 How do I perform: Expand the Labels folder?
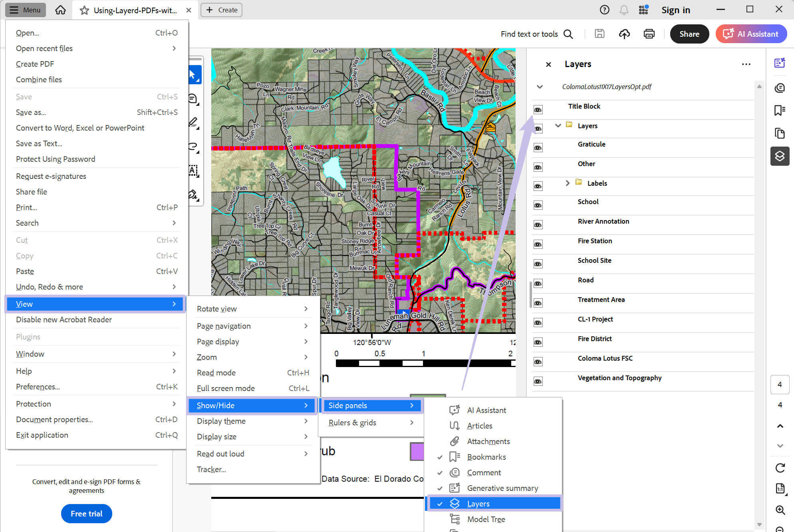pyautogui.click(x=568, y=183)
